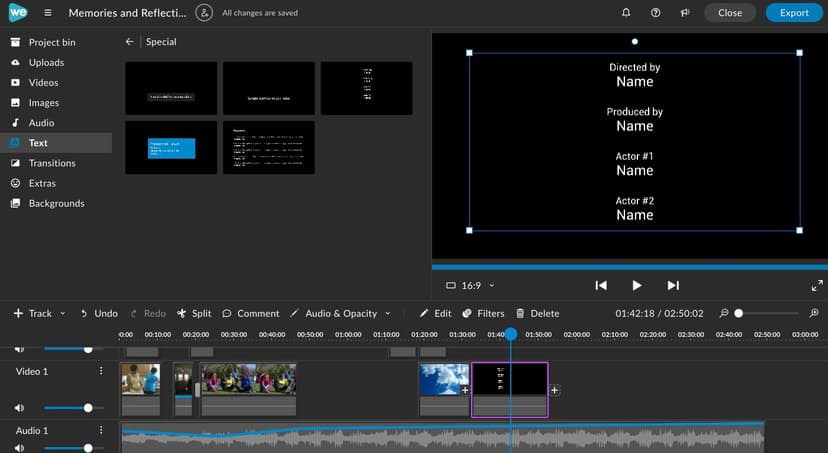Select the Text section
The width and height of the screenshot is (828, 453).
pyautogui.click(x=56, y=143)
